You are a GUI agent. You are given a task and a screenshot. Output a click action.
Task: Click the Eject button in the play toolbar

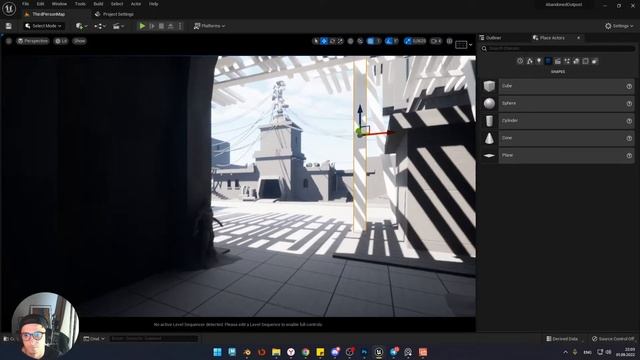[171, 26]
